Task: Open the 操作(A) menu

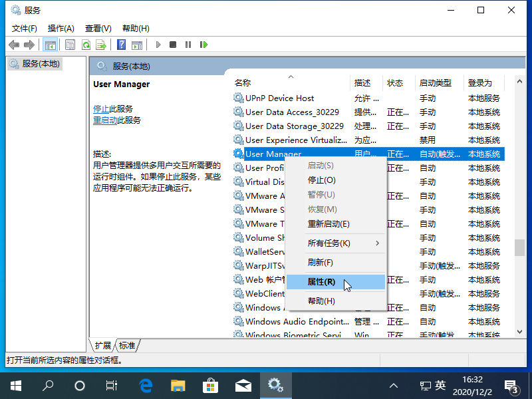Action: [61, 29]
